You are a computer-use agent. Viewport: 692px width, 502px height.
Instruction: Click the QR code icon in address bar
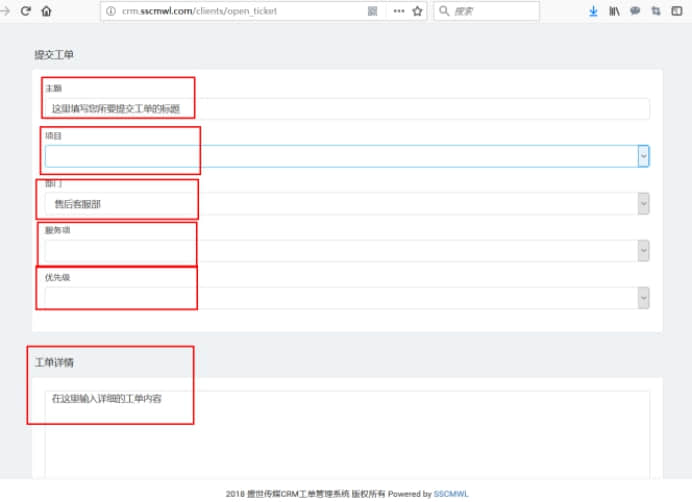373,11
